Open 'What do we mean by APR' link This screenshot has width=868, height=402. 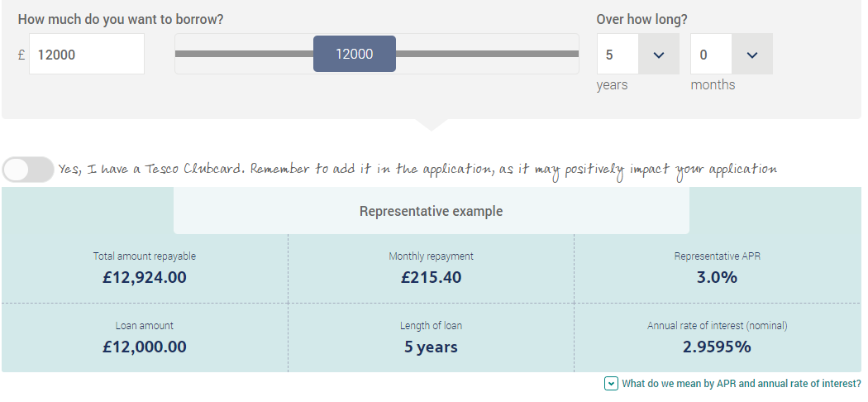click(742, 383)
